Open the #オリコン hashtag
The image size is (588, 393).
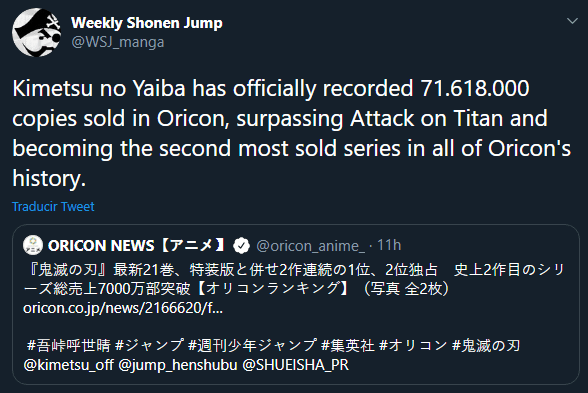(x=413, y=345)
